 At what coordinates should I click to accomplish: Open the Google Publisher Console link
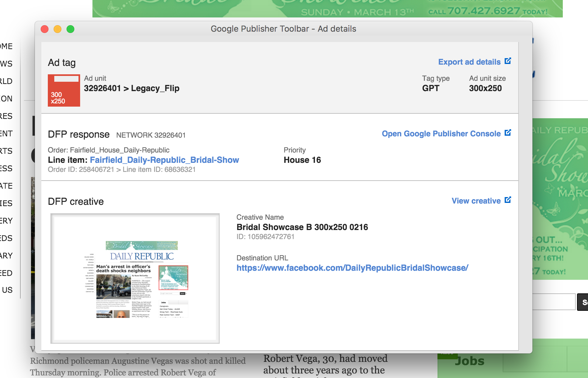click(x=441, y=134)
